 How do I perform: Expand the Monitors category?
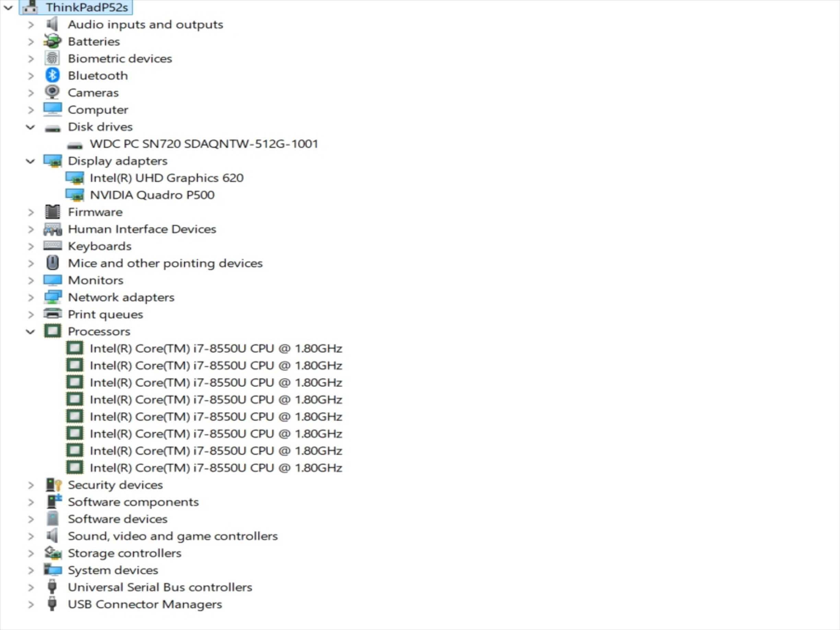tap(31, 281)
